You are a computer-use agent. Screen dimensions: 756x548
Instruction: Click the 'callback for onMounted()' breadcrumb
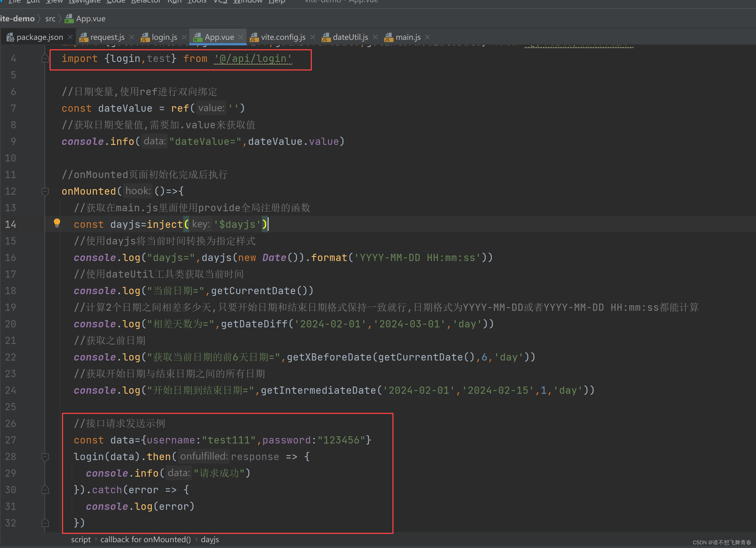(146, 539)
